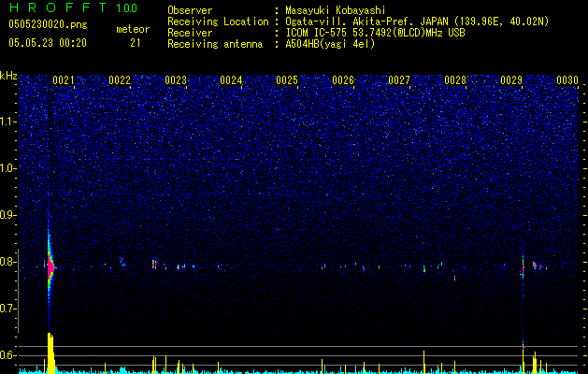Click observer name Masayuki Kobayashi
Image resolution: width=588 pixels, height=374 pixels.
pos(336,10)
